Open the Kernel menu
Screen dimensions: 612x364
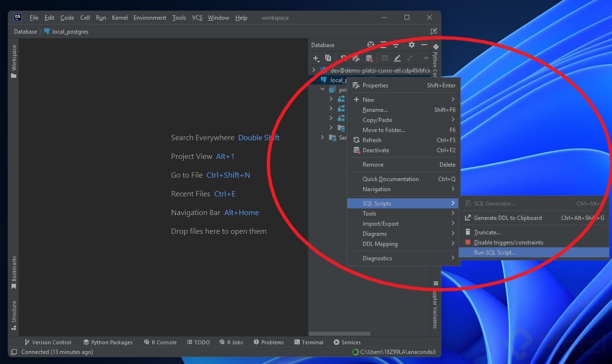120,17
